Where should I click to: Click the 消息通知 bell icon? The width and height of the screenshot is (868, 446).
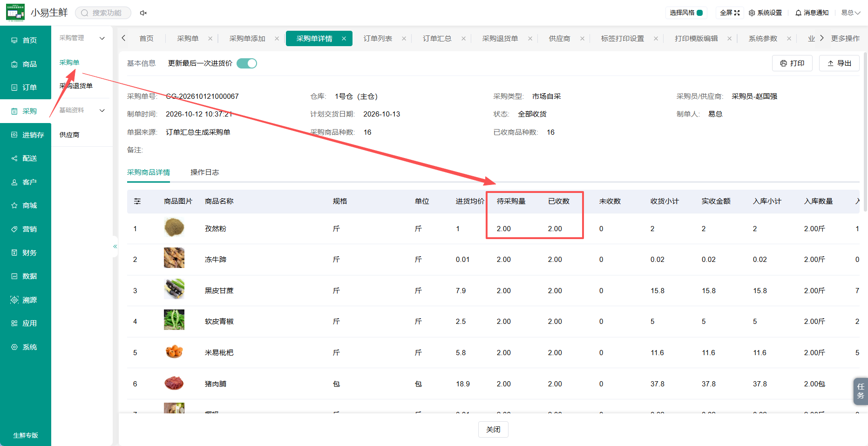(x=798, y=13)
